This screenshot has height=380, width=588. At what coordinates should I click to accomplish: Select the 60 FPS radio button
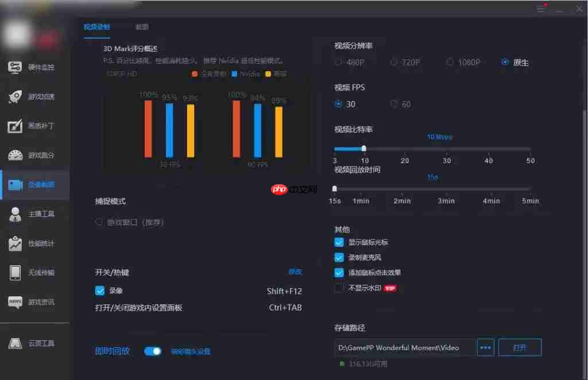[396, 104]
